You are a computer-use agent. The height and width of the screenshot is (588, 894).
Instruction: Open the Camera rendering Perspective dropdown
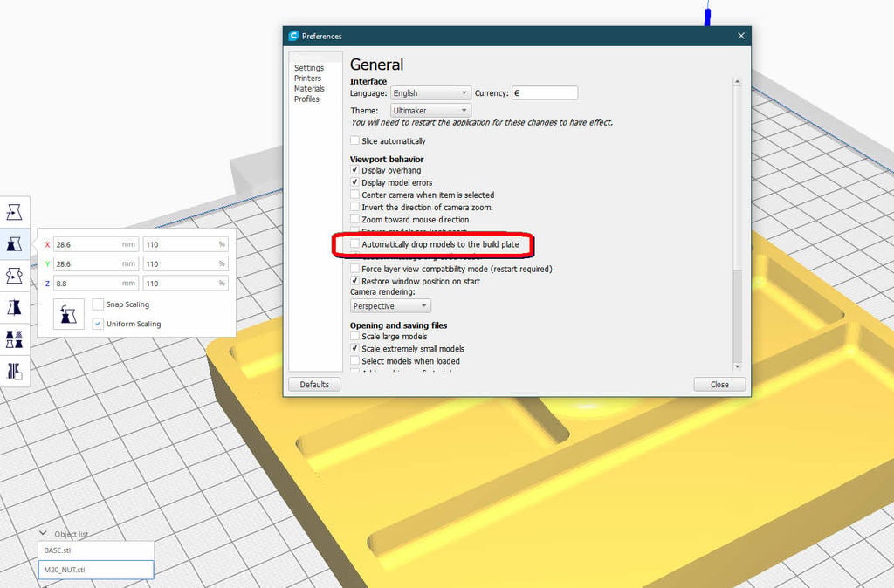point(390,306)
